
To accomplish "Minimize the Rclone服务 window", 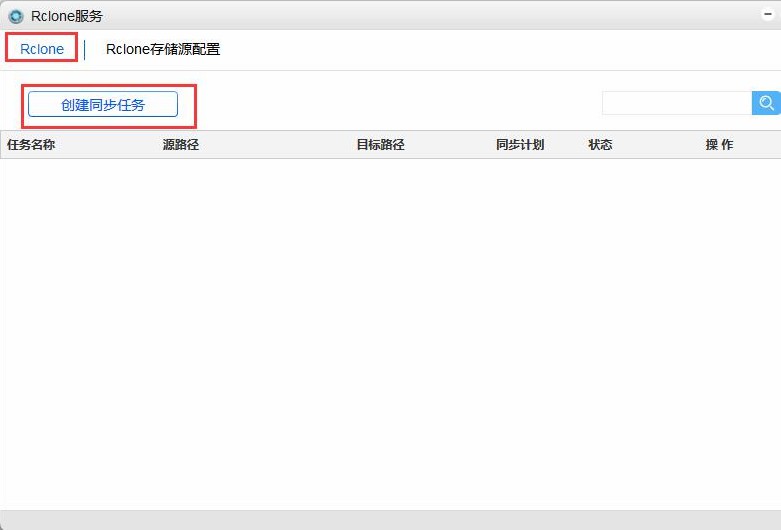I will tap(766, 16).
